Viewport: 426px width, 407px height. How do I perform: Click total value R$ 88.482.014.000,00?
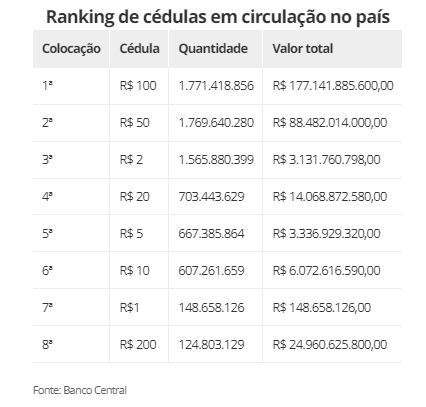point(330,123)
